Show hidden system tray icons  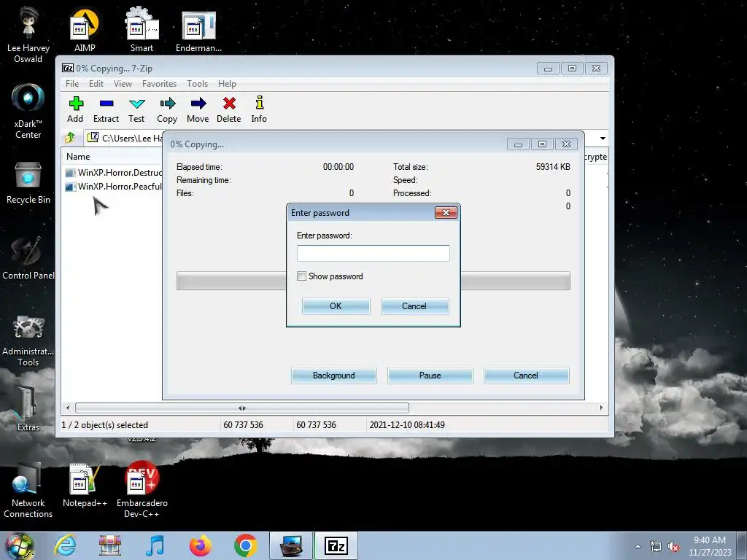tap(638, 546)
